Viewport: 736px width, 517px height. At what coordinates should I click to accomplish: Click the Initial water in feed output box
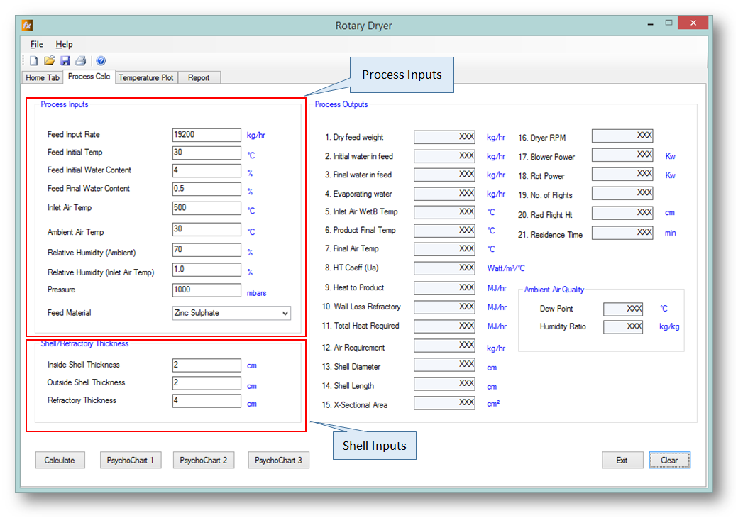click(x=445, y=155)
